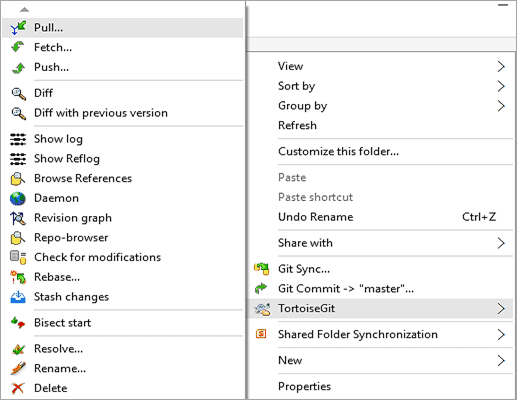Viewport: 517px width, 400px height.
Task: Choose Bisect start entry
Action: point(123,323)
